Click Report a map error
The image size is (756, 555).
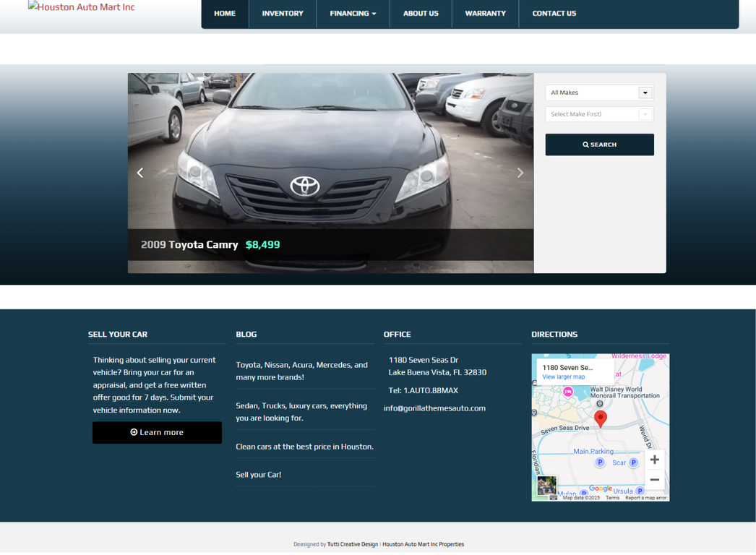click(x=646, y=498)
